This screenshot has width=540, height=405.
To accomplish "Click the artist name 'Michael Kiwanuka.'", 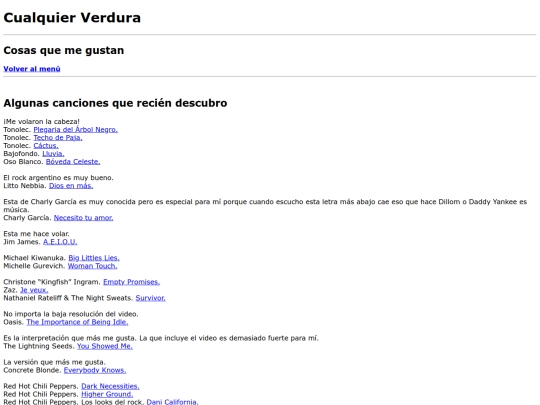I will pos(34,258).
